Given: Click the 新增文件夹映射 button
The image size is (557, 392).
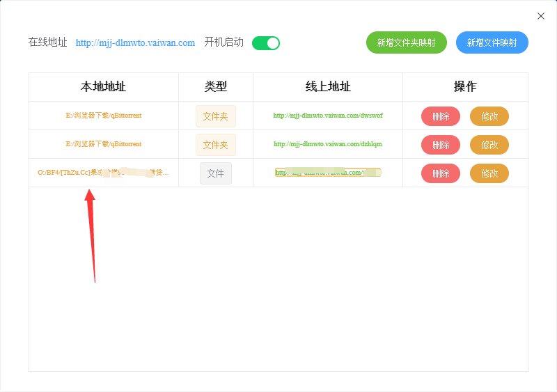Looking at the screenshot, I should (x=407, y=42).
